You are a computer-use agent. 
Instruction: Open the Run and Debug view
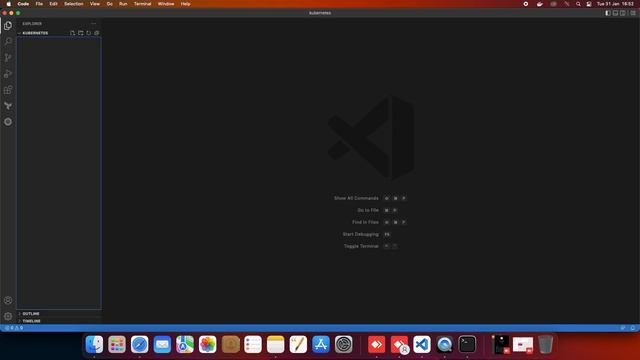tap(8, 74)
